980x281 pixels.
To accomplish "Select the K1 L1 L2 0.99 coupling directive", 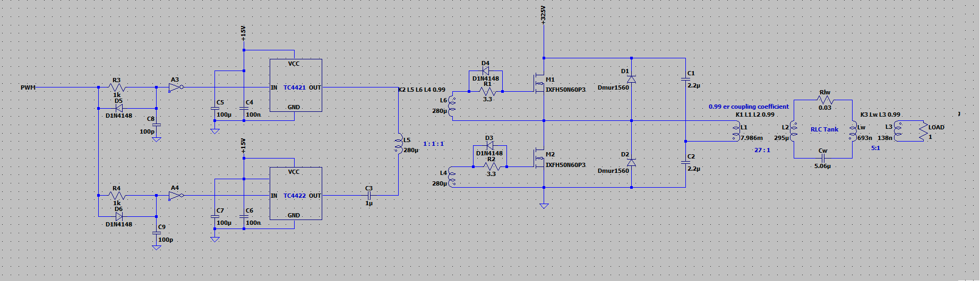I will (755, 115).
